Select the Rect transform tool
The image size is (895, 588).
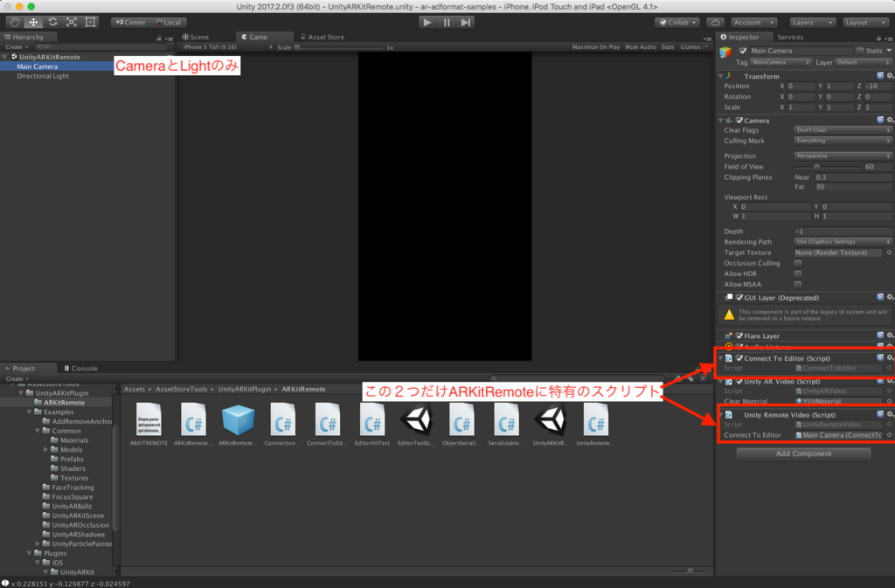[90, 22]
